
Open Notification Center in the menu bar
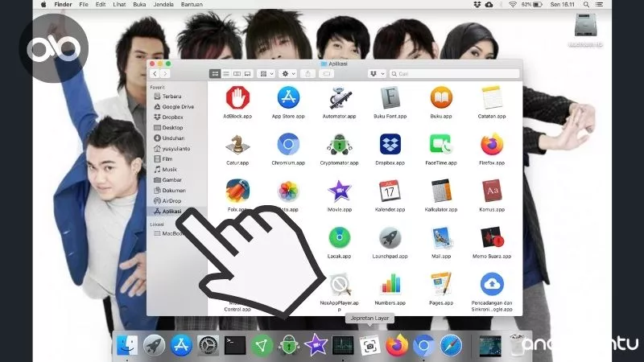(x=599, y=5)
